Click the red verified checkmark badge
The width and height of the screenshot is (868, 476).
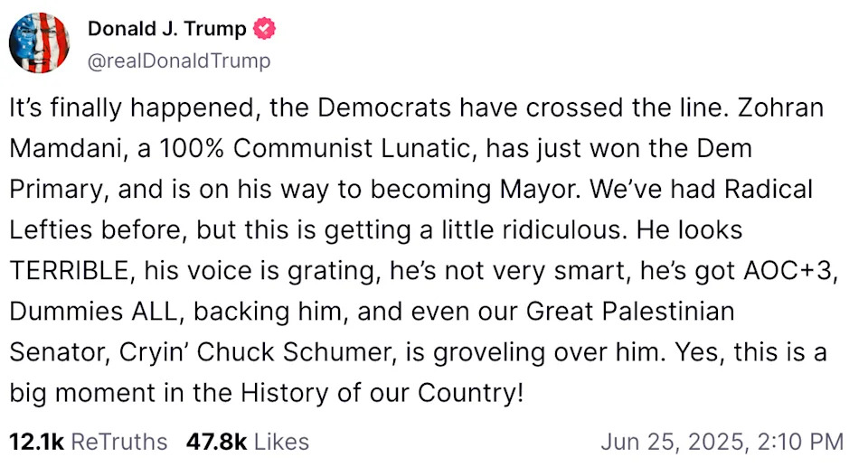265,29
